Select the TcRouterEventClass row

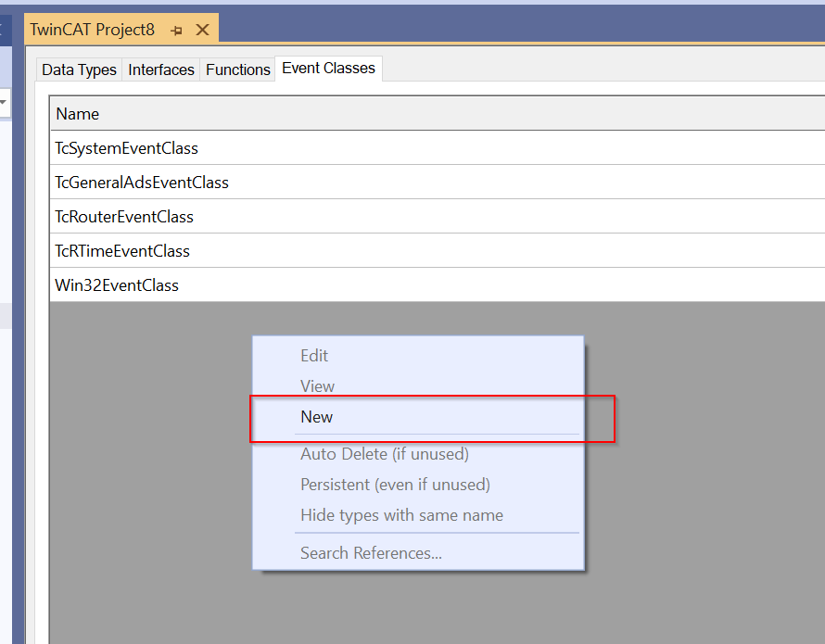pyautogui.click(x=438, y=216)
